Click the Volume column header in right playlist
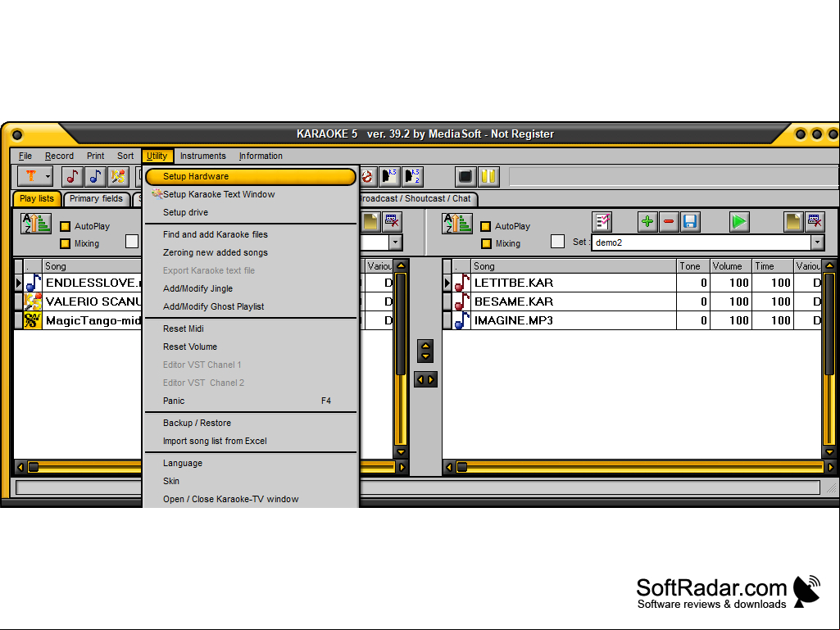Image resolution: width=840 pixels, height=630 pixels. click(x=730, y=266)
